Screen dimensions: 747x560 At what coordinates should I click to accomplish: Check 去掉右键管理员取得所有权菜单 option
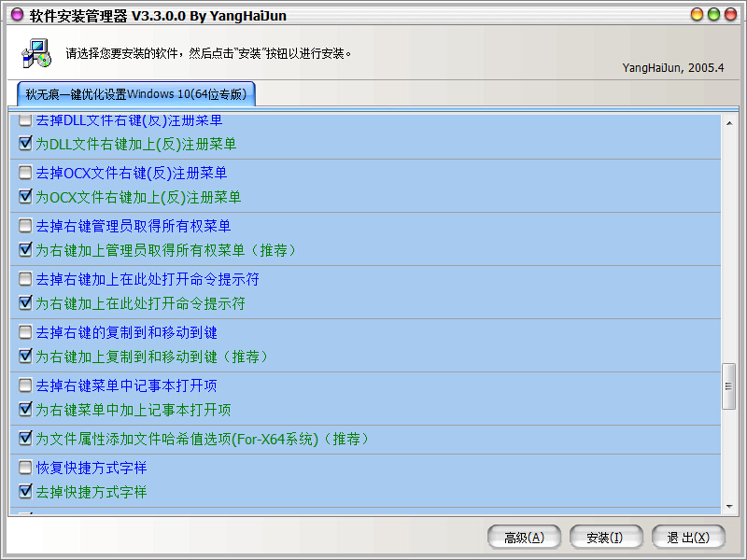tap(25, 226)
